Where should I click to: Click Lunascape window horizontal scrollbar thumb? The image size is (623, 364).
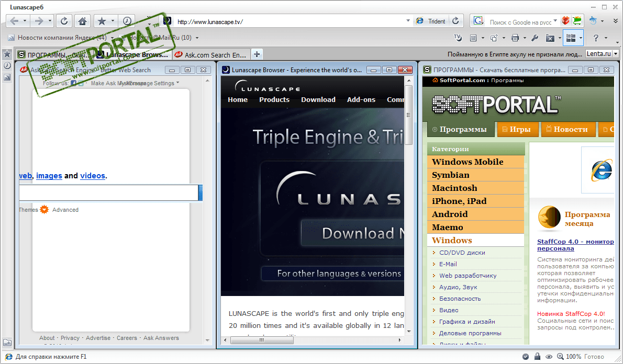pos(262,340)
